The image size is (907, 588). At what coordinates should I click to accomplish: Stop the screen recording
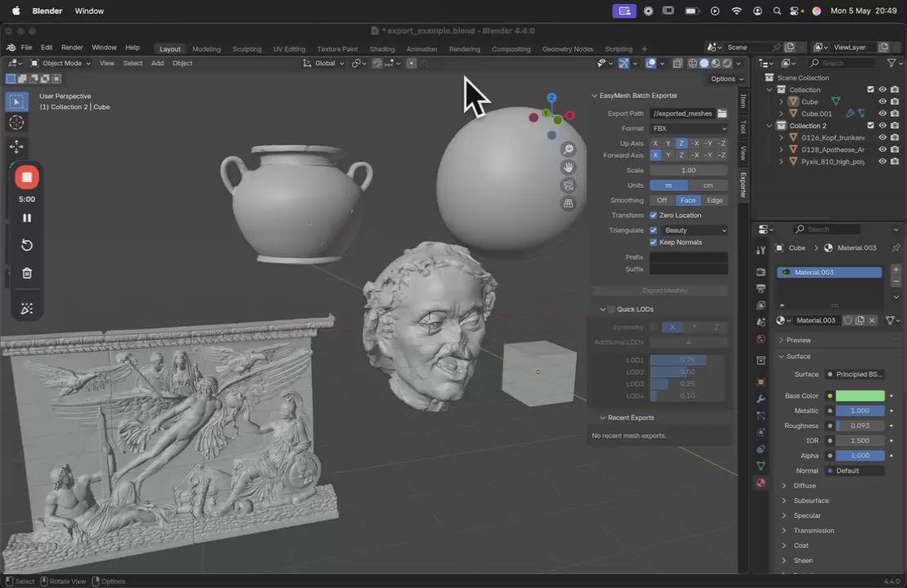27,177
